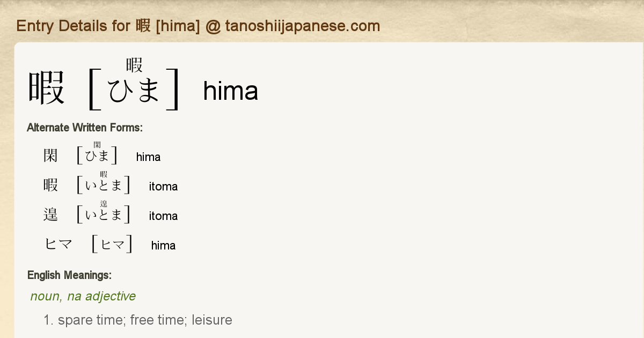Viewport: 644px width, 338px height.
Task: Click romaji 'itoma' in the 遑 row
Action: point(163,216)
